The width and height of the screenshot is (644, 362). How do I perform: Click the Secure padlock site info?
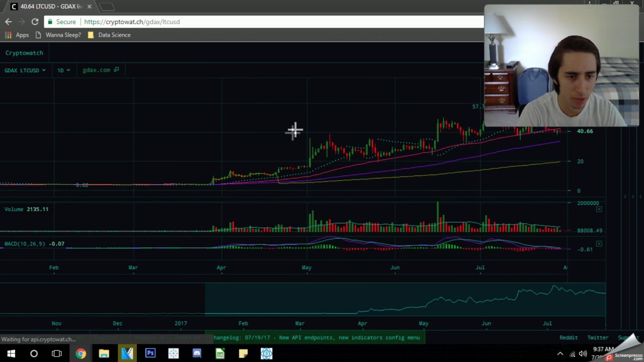[61, 22]
